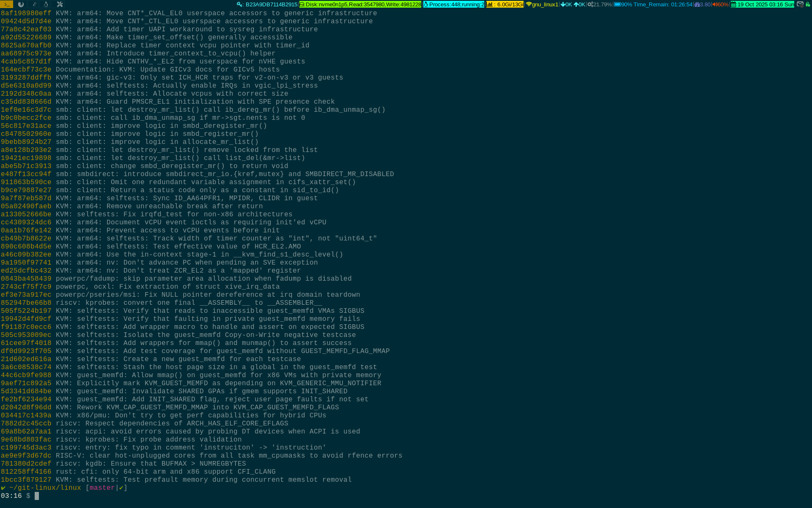Click the master branch name in prompt
Viewport: 812px width, 508px height.
coord(102,488)
